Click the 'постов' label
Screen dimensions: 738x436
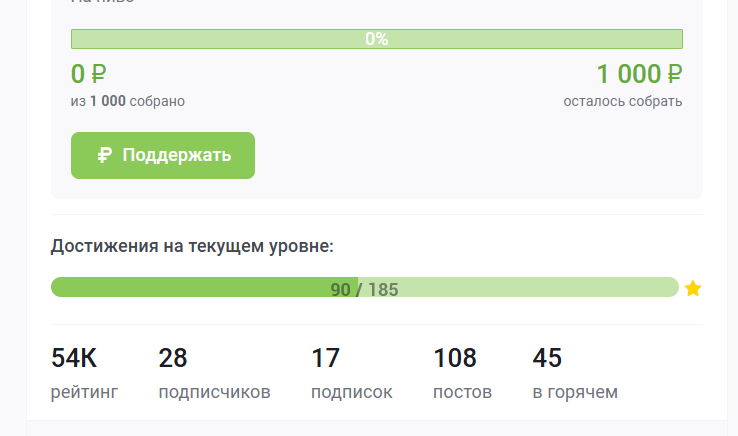[462, 392]
